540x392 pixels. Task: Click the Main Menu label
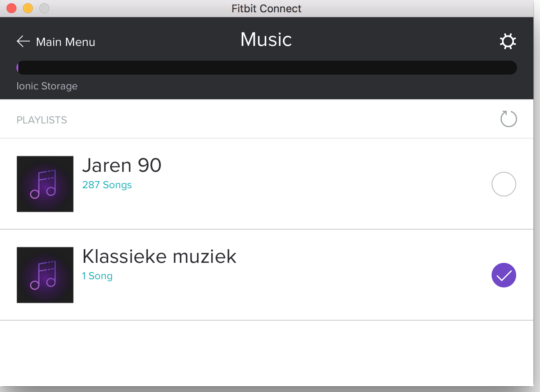pos(66,42)
